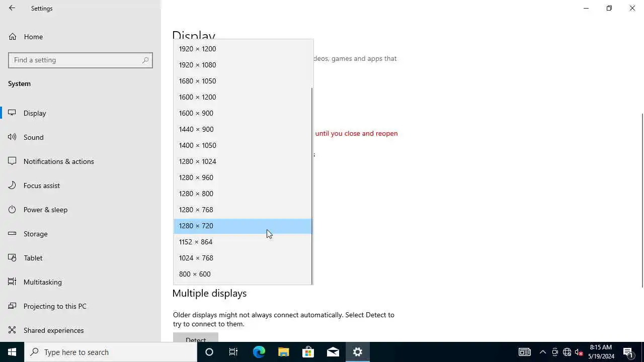
Task: Switch to Settings app in taskbar
Action: coord(358,352)
